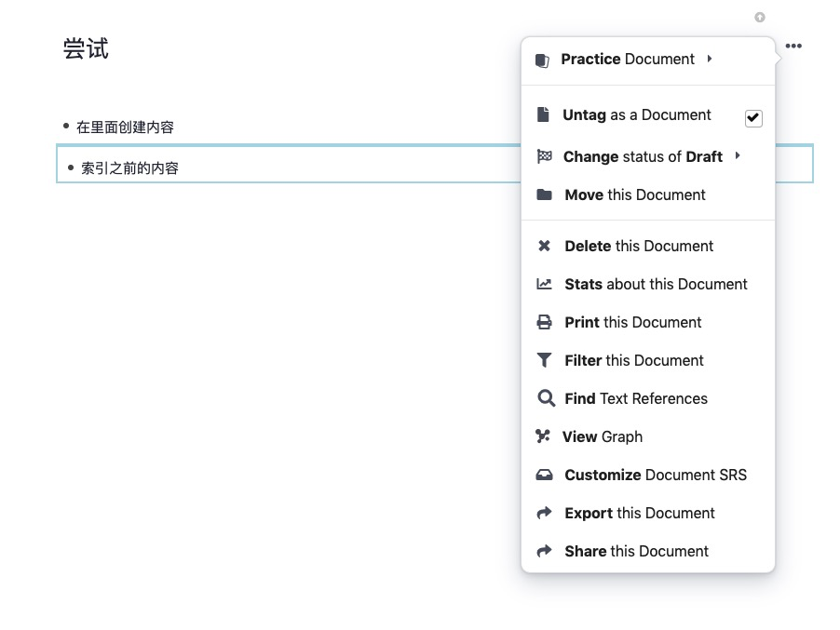
Task: Click the flag icon beside Change status
Action: point(545,156)
